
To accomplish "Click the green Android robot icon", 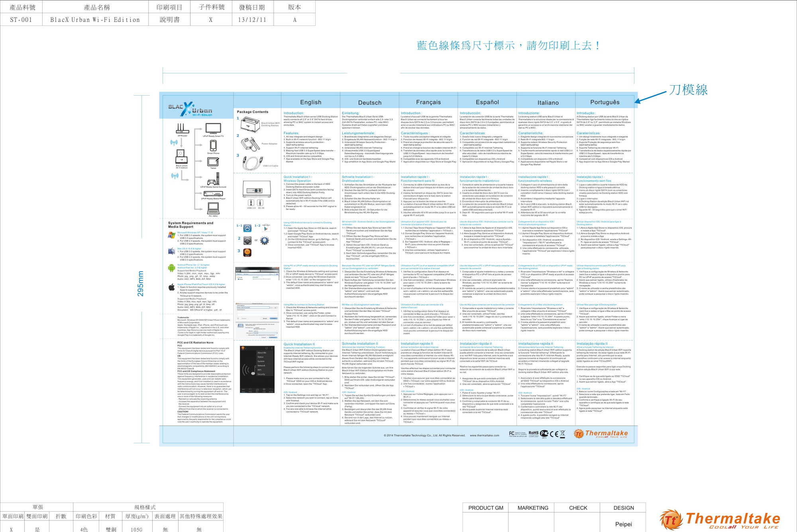I will click(x=172, y=268).
